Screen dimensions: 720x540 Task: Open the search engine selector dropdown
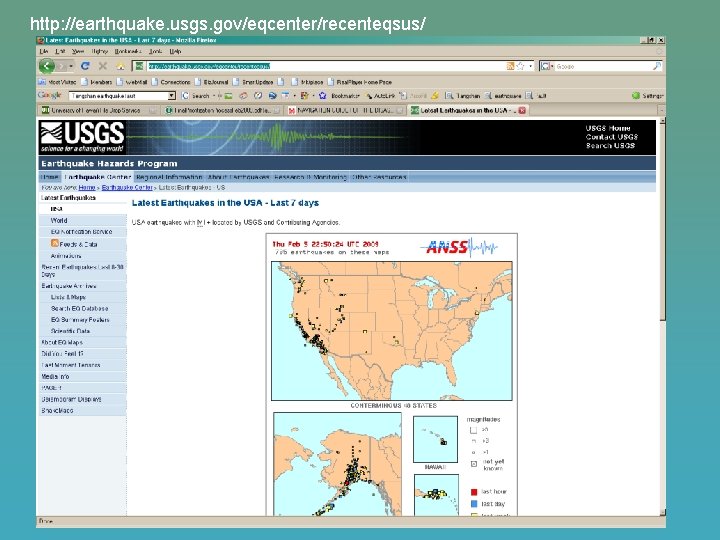coord(547,66)
